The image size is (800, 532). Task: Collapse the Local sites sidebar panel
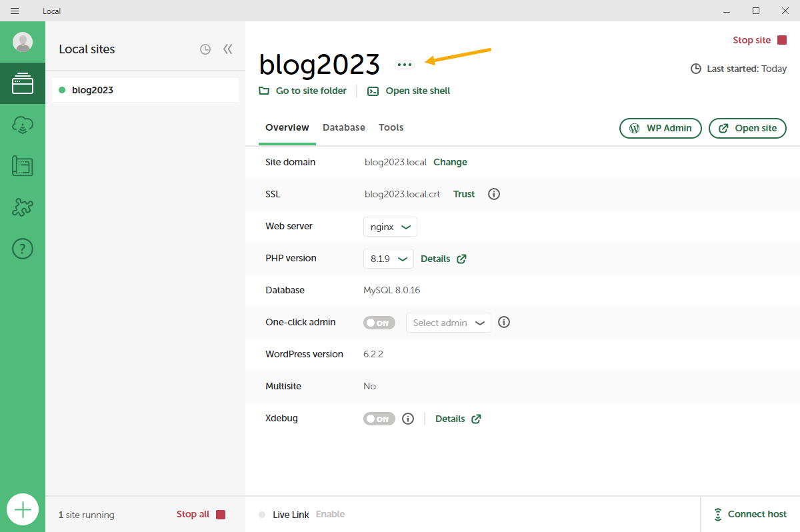(228, 49)
